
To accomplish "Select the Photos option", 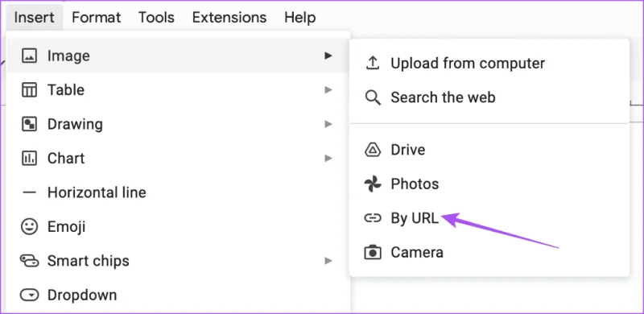I will click(x=489, y=184).
